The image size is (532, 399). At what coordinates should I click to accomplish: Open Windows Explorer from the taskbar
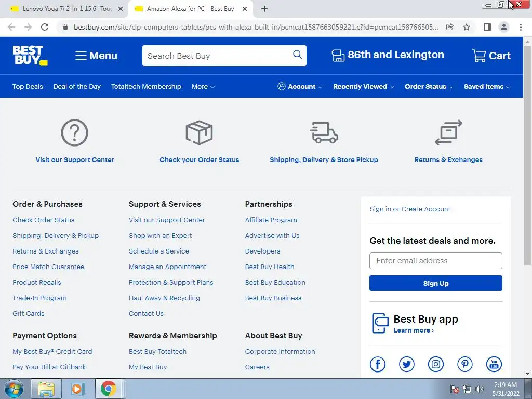pyautogui.click(x=46, y=389)
